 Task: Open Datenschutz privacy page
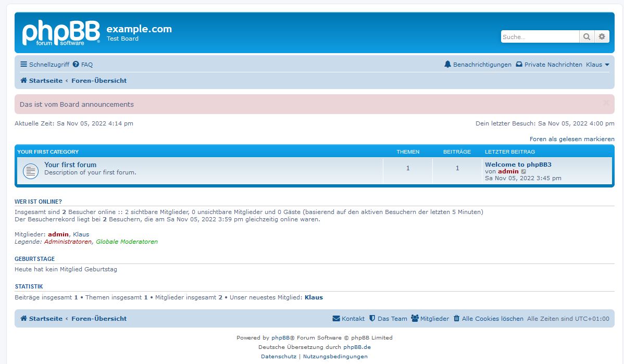pyautogui.click(x=279, y=356)
